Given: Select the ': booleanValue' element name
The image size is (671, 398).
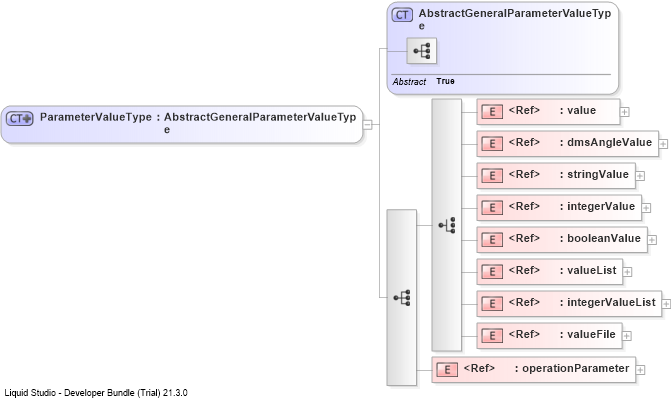Looking at the screenshot, I should [600, 238].
